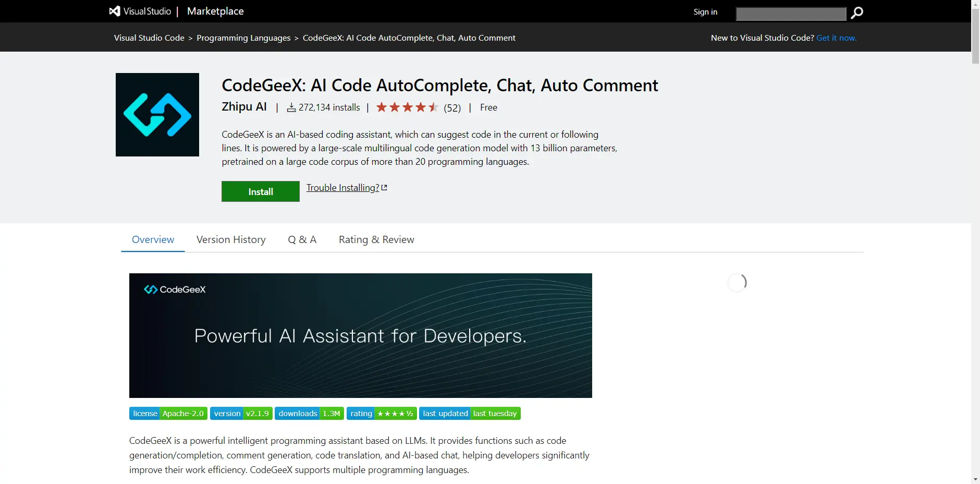Click the CodeGeeX banner image

[x=361, y=335]
